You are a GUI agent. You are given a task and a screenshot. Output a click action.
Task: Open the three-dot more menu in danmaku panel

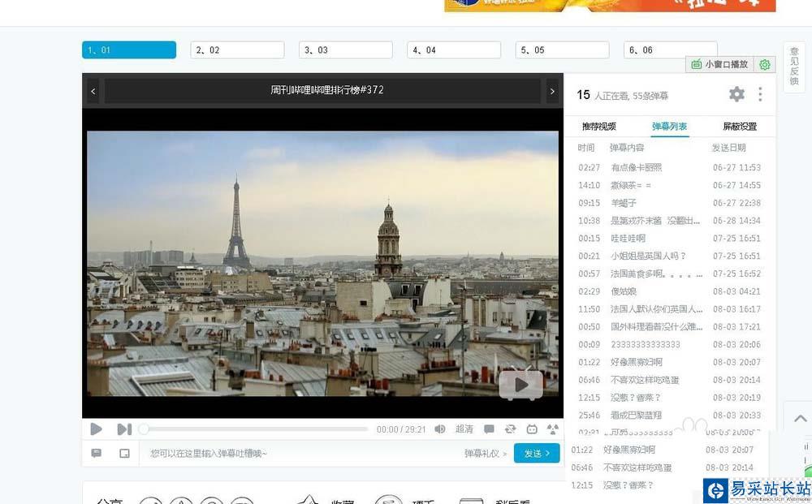click(760, 94)
